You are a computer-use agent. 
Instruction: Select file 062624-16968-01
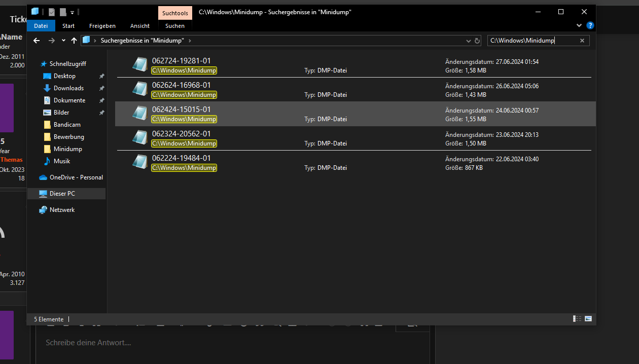pyautogui.click(x=355, y=89)
